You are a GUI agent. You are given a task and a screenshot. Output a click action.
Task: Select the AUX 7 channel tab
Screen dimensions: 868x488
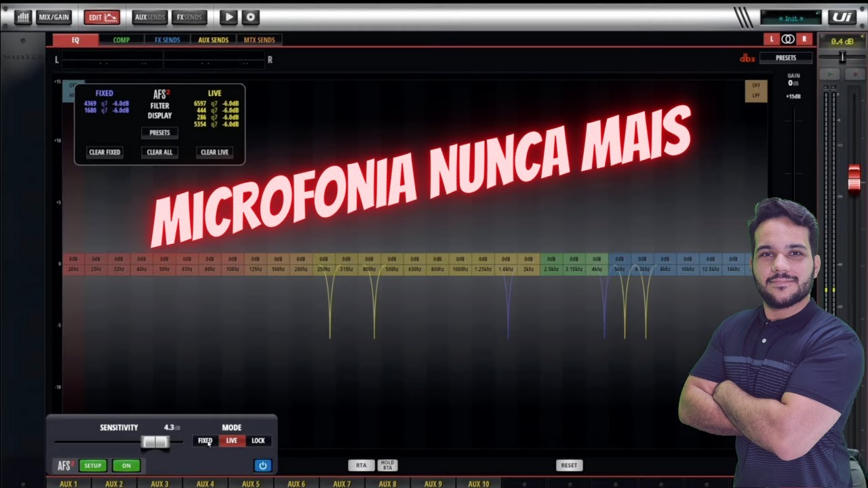[342, 483]
